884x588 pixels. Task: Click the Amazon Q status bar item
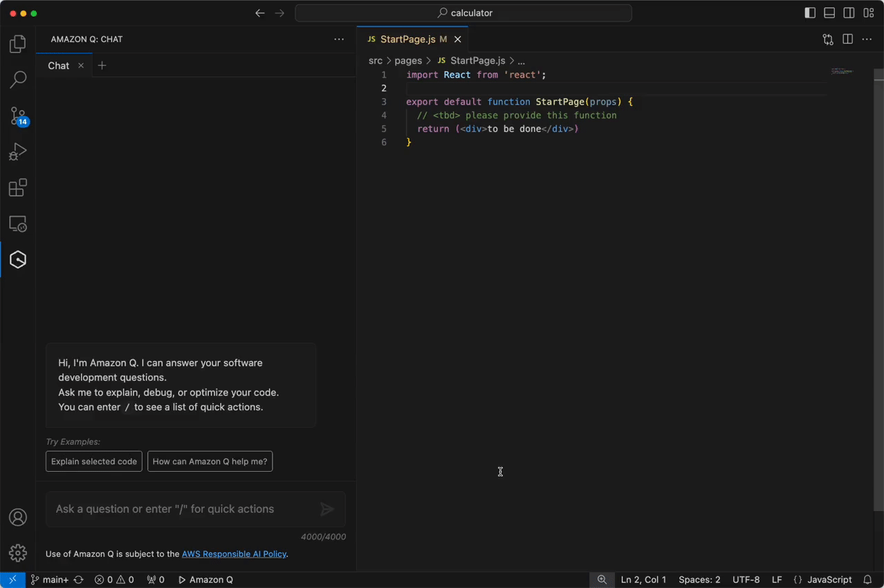point(205,580)
